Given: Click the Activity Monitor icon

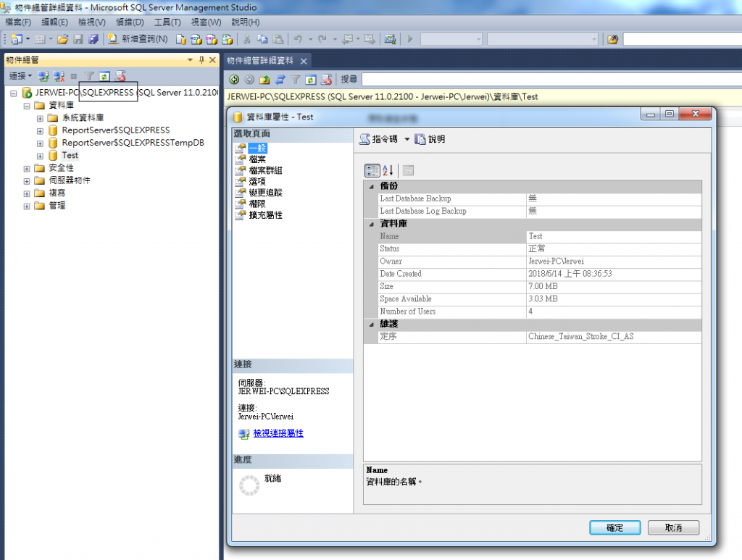Looking at the screenshot, I should [389, 39].
